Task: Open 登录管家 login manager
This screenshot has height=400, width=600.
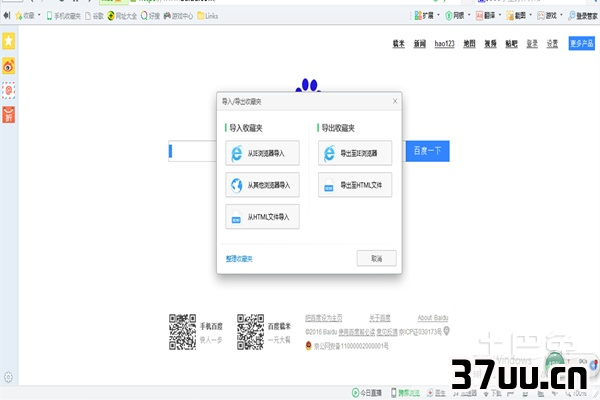Action: tap(583, 16)
